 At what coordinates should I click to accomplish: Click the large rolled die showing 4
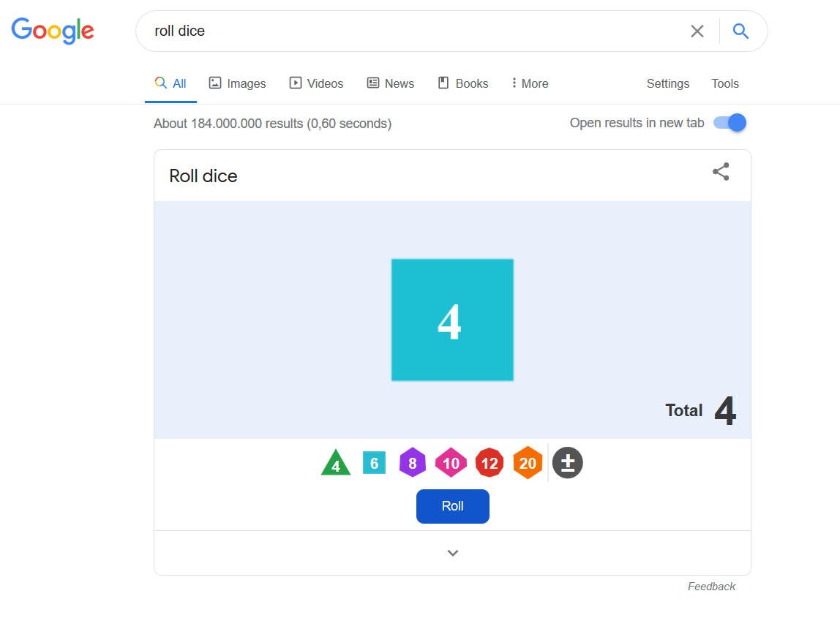pyautogui.click(x=452, y=320)
